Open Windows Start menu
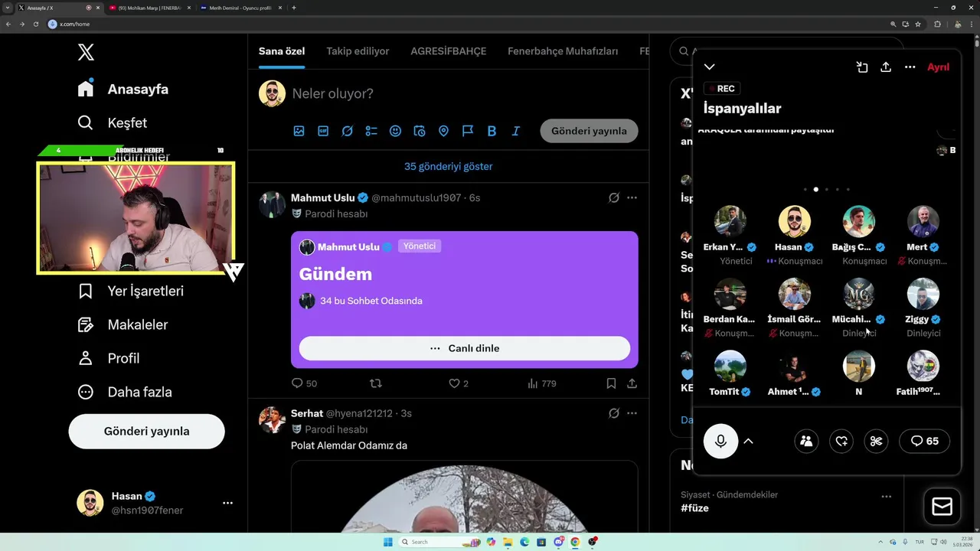The height and width of the screenshot is (551, 980). click(x=387, y=542)
